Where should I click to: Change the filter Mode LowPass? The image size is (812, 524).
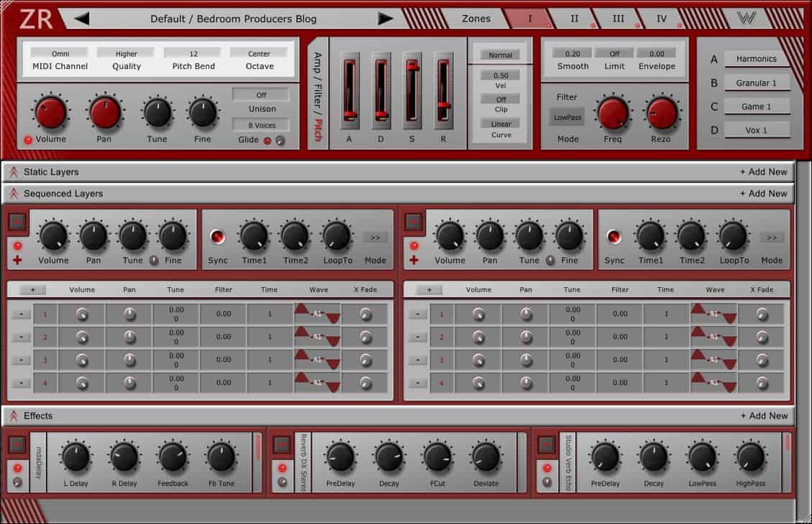coord(567,117)
